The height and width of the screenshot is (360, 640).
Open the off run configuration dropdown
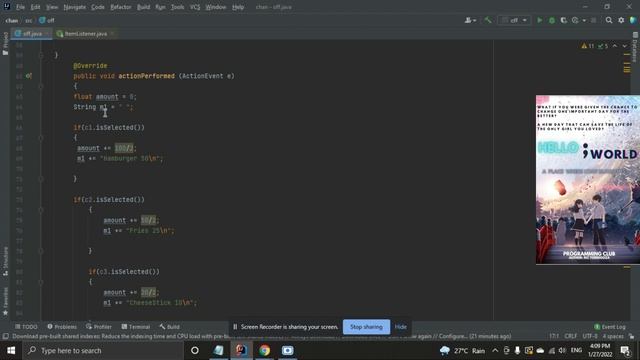[x=514, y=20]
